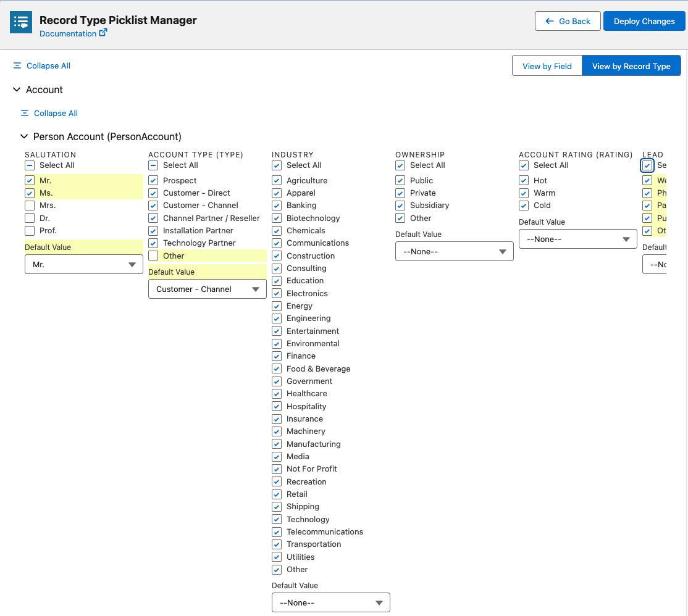Uncheck Warm rating
The image size is (688, 616).
pos(524,193)
